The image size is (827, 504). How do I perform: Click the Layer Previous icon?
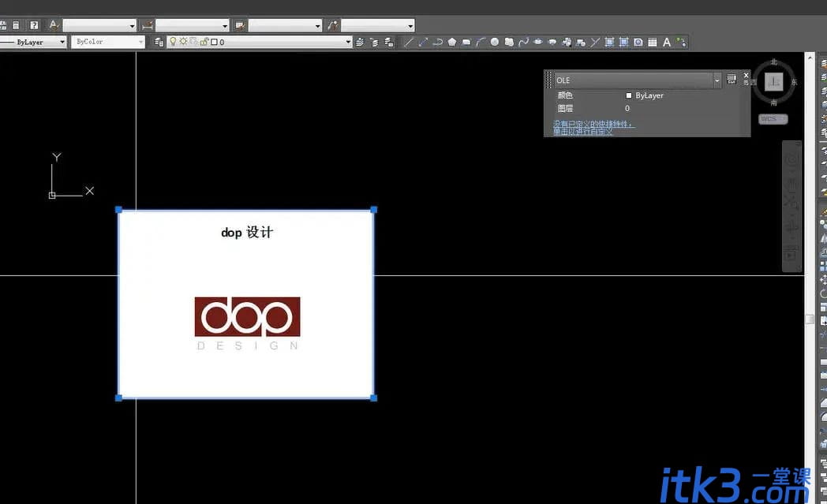pos(375,42)
